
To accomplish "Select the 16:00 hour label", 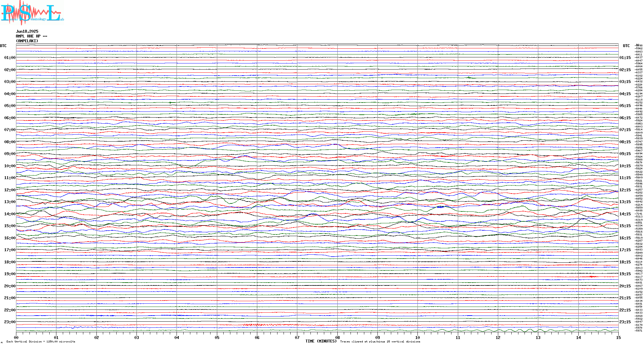I will 10,238.
